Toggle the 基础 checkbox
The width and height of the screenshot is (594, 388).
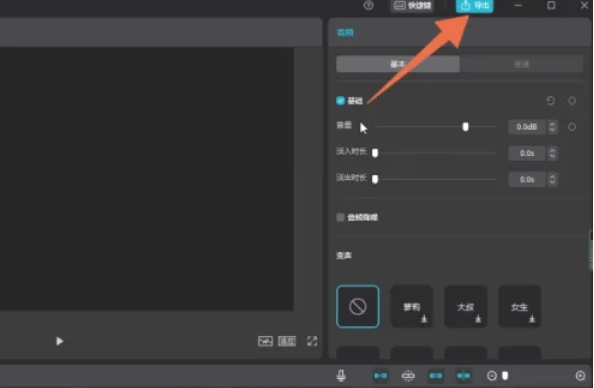tap(340, 100)
